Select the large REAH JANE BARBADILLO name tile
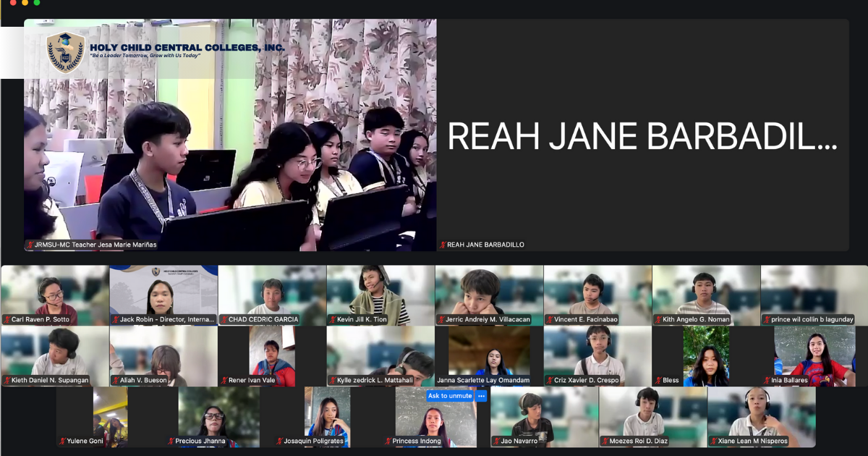Screen dimensions: 868x456 642,135
